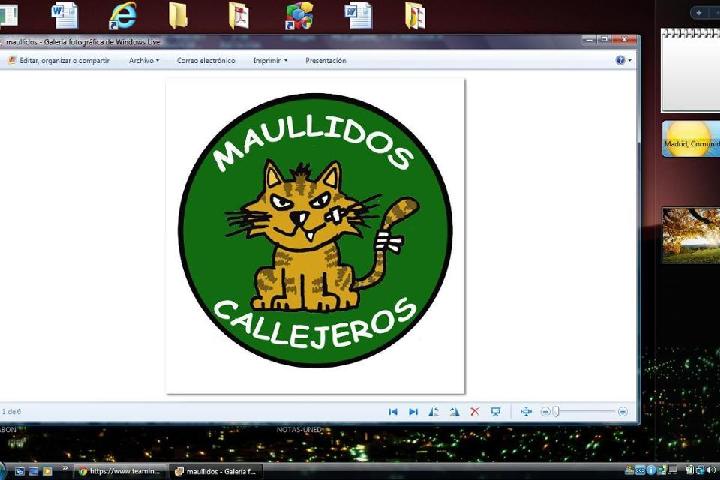720x480 pixels.
Task: Click Editar, organizar o compartir
Action: [x=60, y=60]
